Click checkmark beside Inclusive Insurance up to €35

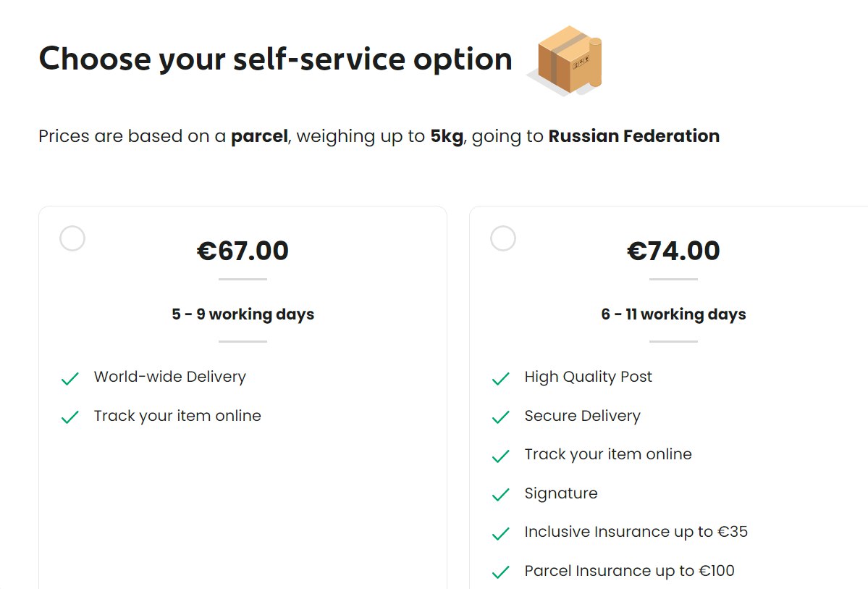500,534
